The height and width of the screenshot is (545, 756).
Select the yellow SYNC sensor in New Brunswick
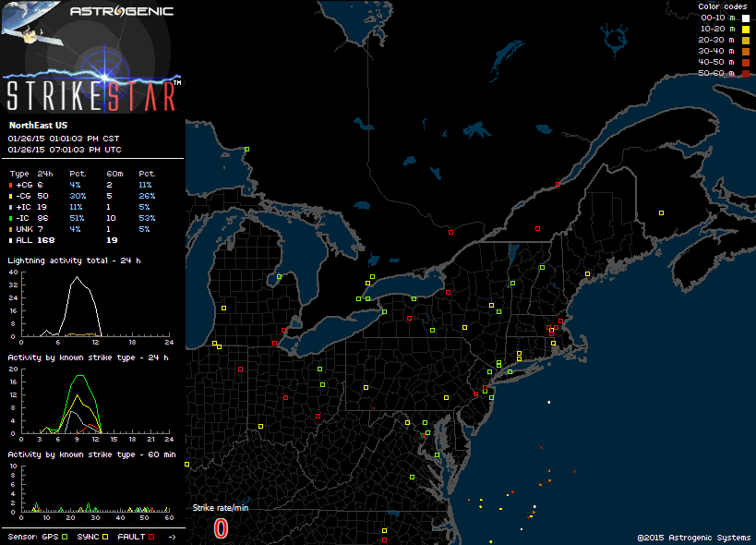[662, 212]
